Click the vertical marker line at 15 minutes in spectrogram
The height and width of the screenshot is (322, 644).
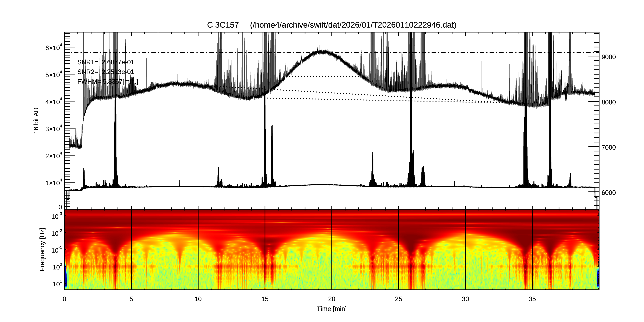tap(265, 250)
